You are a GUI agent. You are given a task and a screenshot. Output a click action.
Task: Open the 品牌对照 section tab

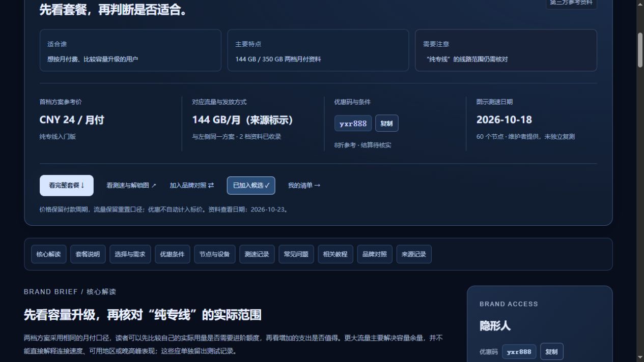375,254
